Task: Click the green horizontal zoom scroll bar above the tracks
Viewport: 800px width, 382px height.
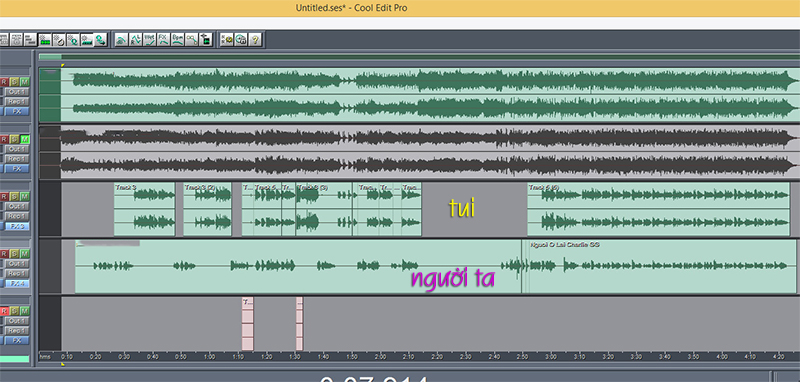Action: tap(418, 57)
